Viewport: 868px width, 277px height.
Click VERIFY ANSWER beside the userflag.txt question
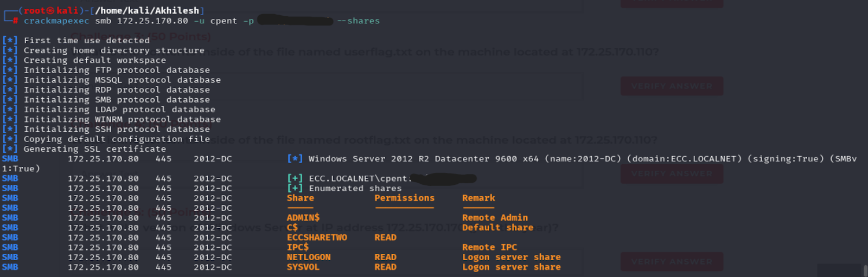click(671, 86)
